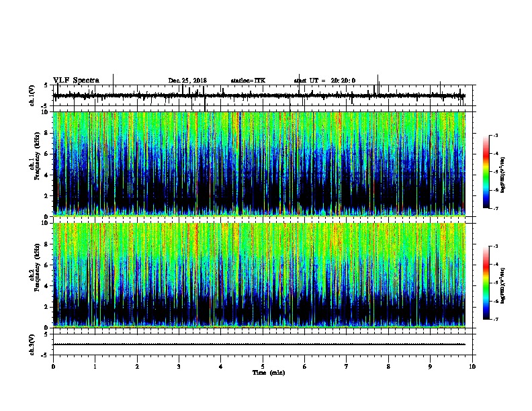
Task: Select the ch.1 "Frequency (kHz)" axis label
Action: tap(38, 156)
